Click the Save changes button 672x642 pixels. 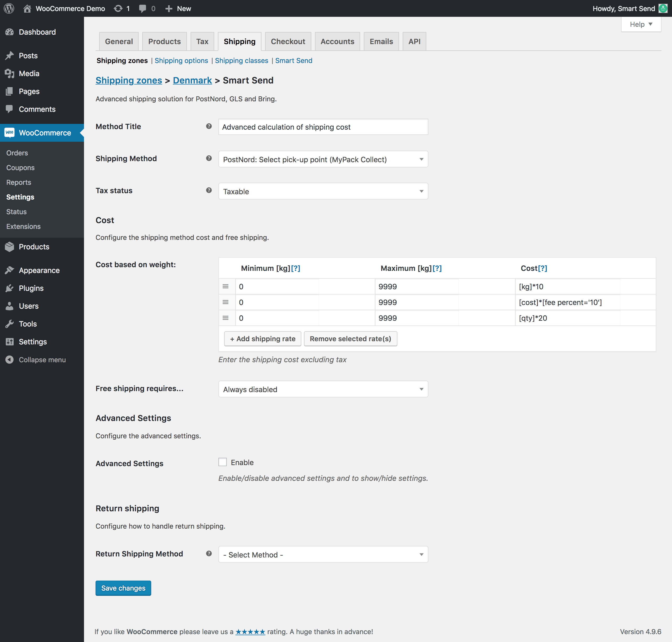click(x=123, y=588)
